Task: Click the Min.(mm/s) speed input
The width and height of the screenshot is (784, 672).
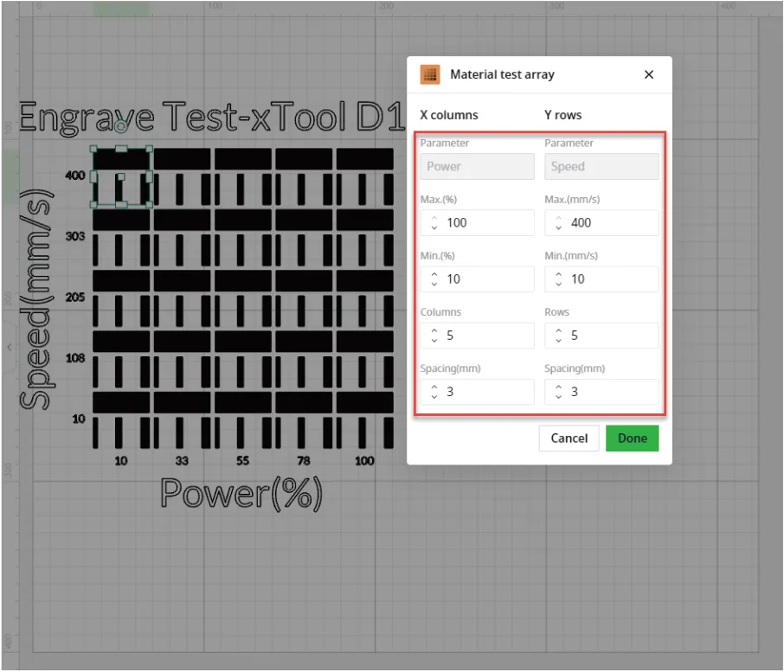Action: pos(601,278)
